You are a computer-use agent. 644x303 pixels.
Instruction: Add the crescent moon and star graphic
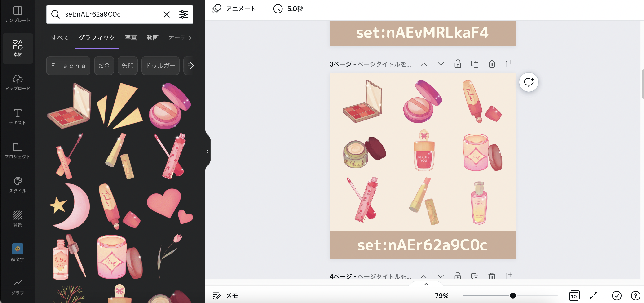pyautogui.click(x=69, y=207)
